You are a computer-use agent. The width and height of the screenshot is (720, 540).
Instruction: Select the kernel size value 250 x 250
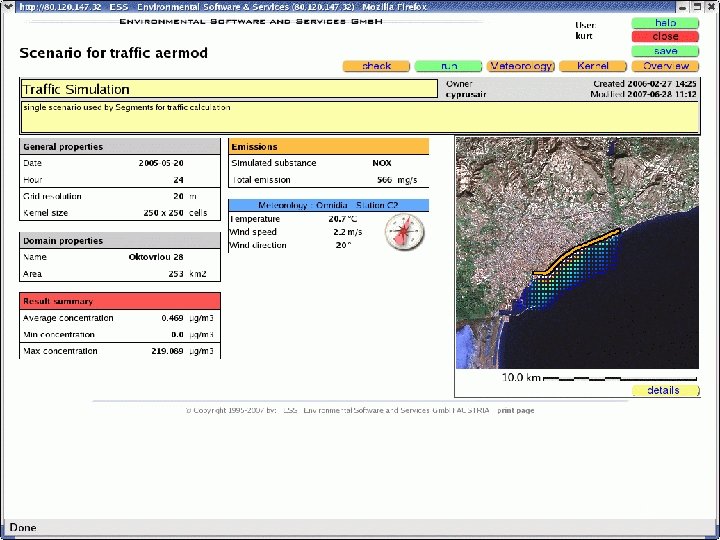point(163,213)
